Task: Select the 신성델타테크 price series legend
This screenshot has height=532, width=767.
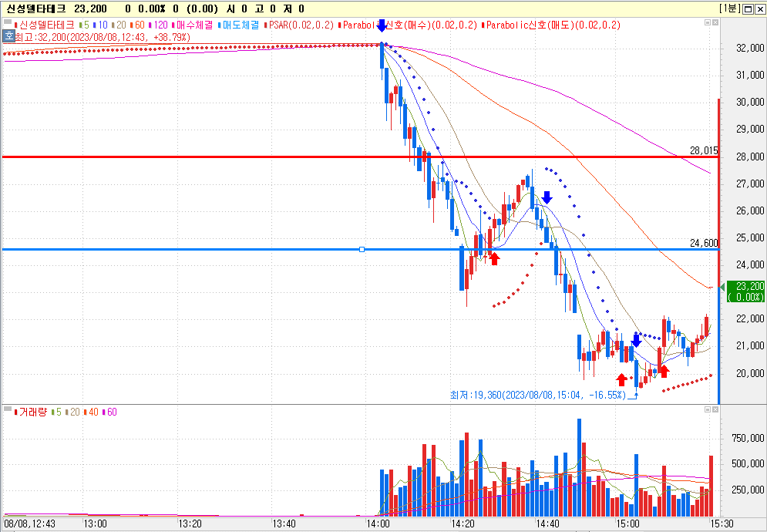Action: tap(45, 25)
